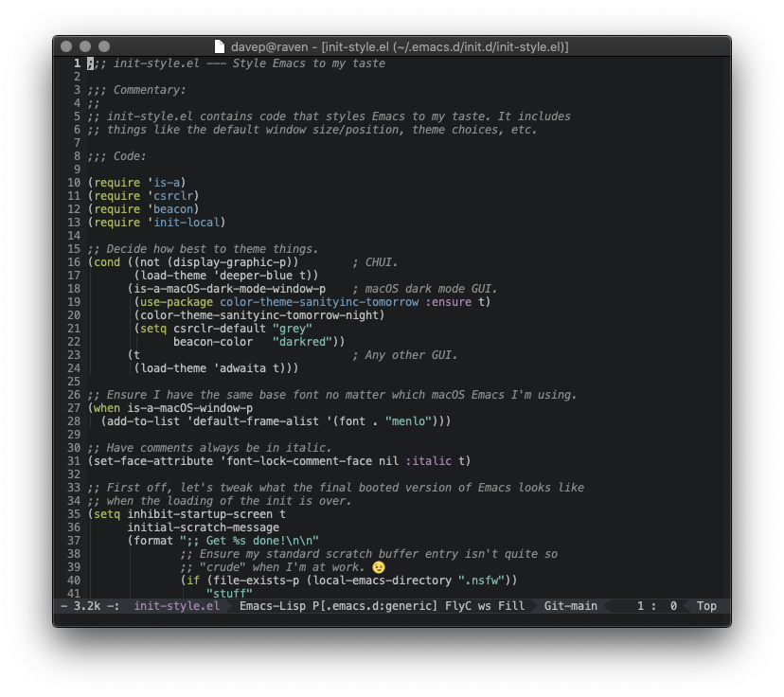The height and width of the screenshot is (697, 784).
Task: Click the 3.2k buffer size in the mode line
Action: tap(87, 605)
